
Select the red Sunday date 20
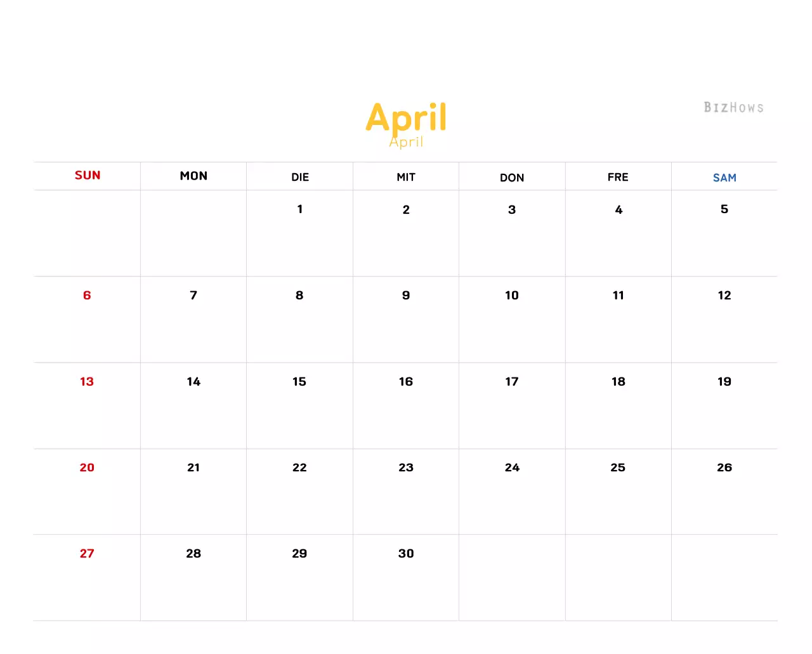87,468
